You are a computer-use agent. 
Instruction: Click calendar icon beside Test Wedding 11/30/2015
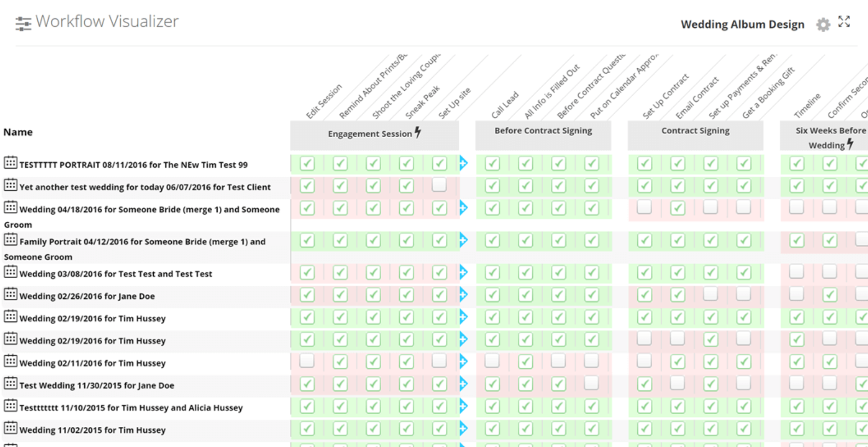point(10,383)
